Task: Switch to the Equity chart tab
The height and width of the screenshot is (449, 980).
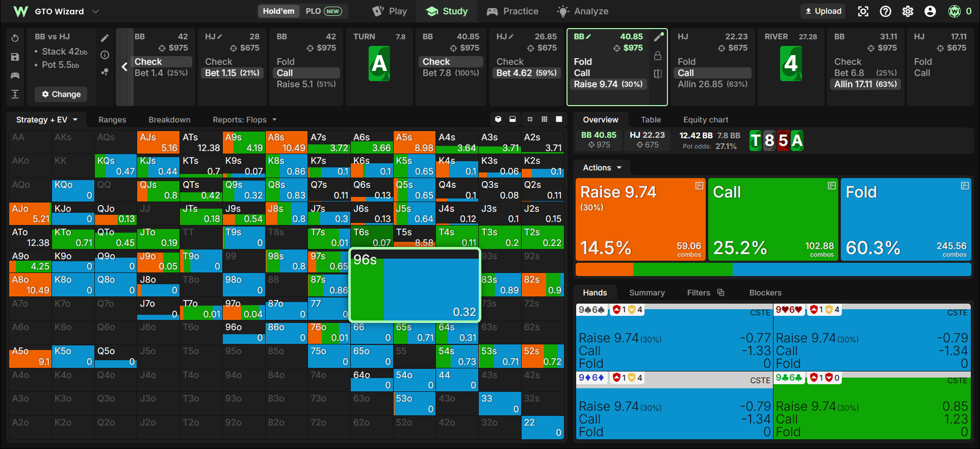Action: pos(706,120)
